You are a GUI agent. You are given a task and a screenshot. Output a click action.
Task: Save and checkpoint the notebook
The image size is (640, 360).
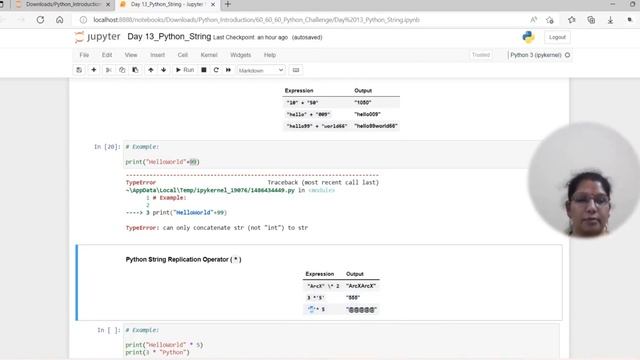coord(79,70)
